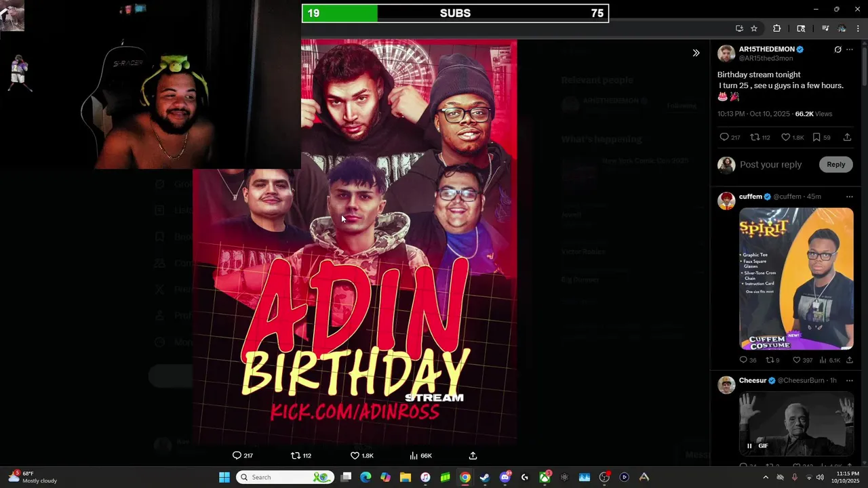This screenshot has height=488, width=868.
Task: Click the 10:13 PM · Oct 10, 2025 timestamp
Action: [x=753, y=114]
